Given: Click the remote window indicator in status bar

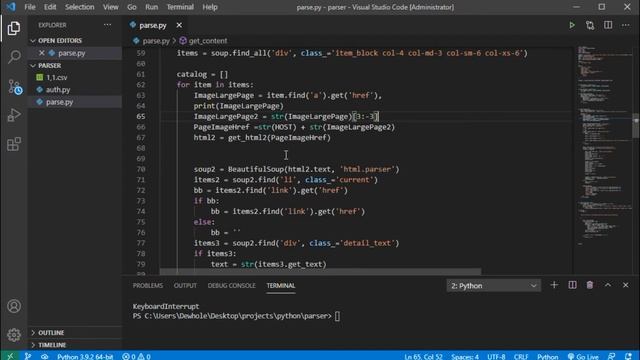Looking at the screenshot, I should [10, 356].
